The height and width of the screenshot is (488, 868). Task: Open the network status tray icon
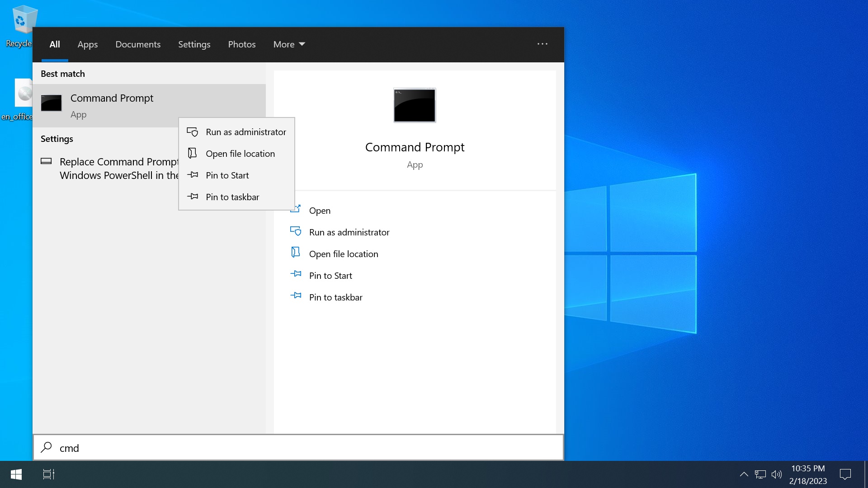click(760, 474)
